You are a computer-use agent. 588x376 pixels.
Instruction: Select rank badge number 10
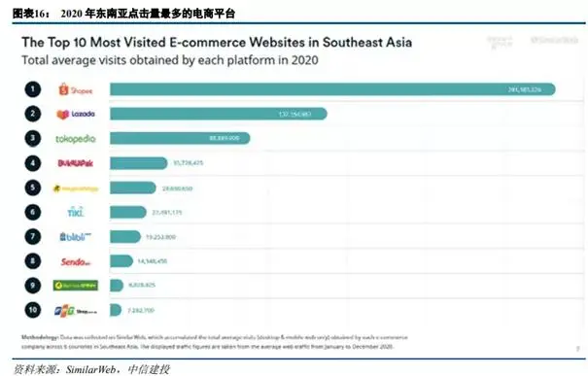33,310
